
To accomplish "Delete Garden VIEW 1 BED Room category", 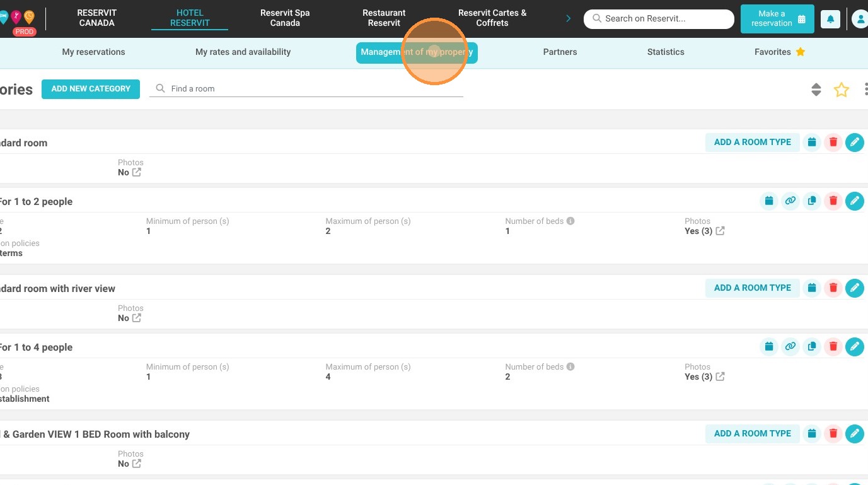I will click(833, 434).
